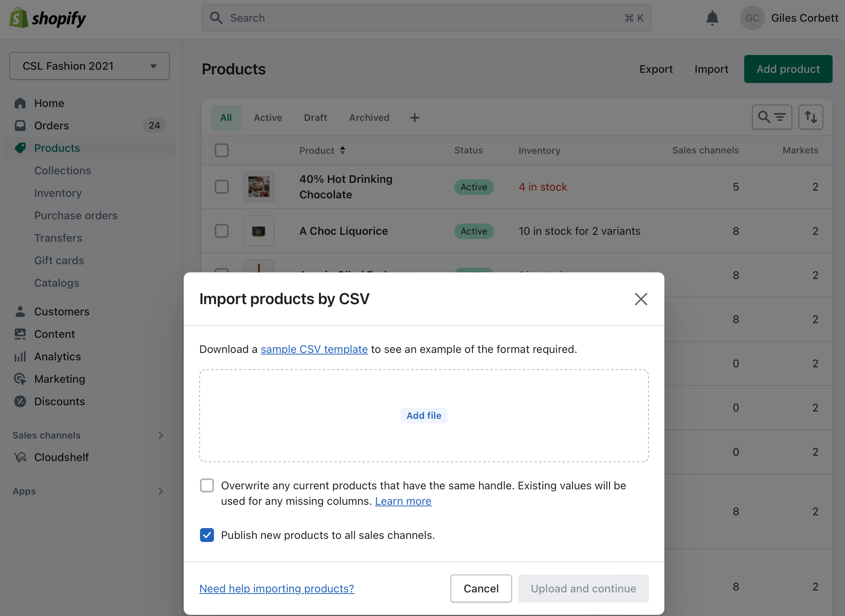Click the Inventory column header

(x=539, y=150)
